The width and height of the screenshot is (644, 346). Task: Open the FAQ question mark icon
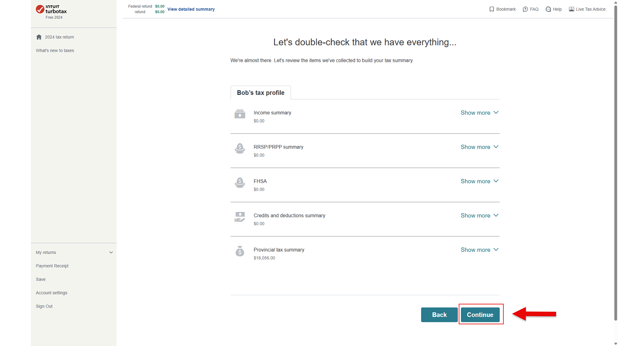coord(525,9)
